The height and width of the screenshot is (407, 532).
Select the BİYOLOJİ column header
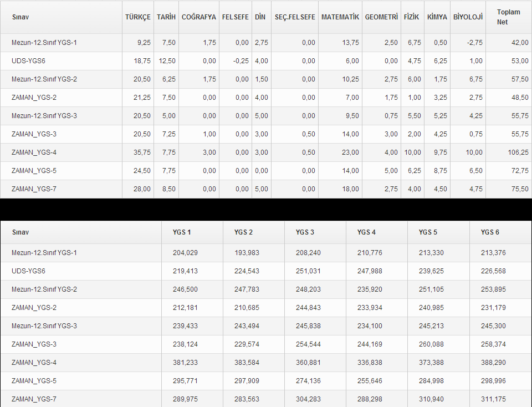coord(468,17)
